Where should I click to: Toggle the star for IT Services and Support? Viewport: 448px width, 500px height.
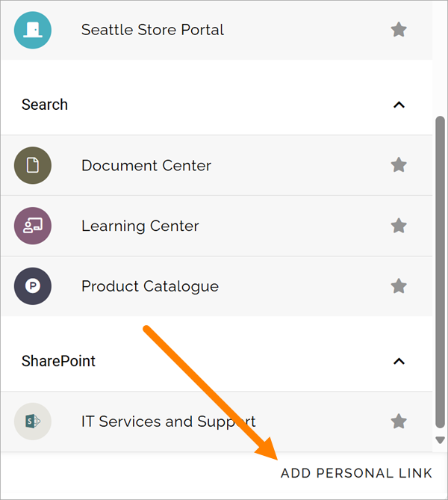pyautogui.click(x=399, y=422)
